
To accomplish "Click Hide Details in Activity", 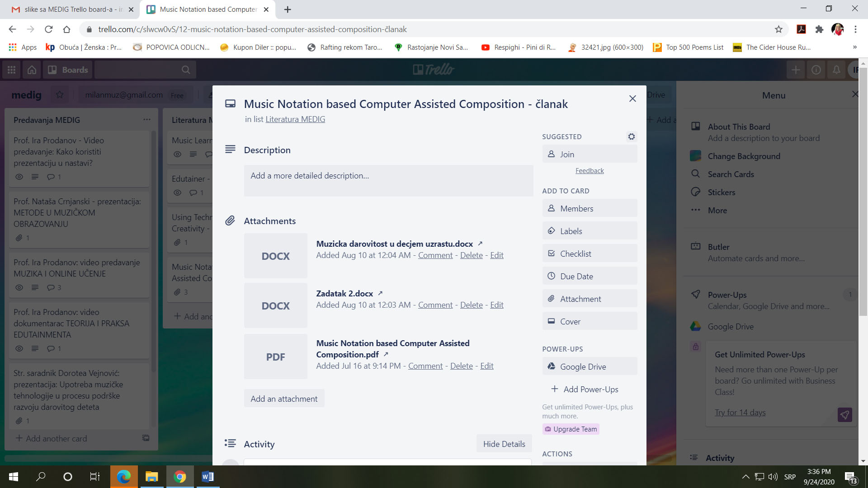I will [x=504, y=444].
